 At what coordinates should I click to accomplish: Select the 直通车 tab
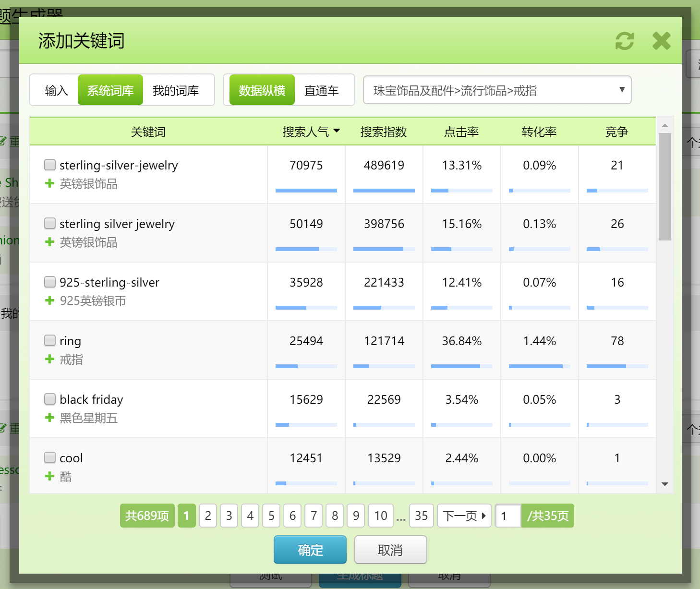pyautogui.click(x=322, y=90)
